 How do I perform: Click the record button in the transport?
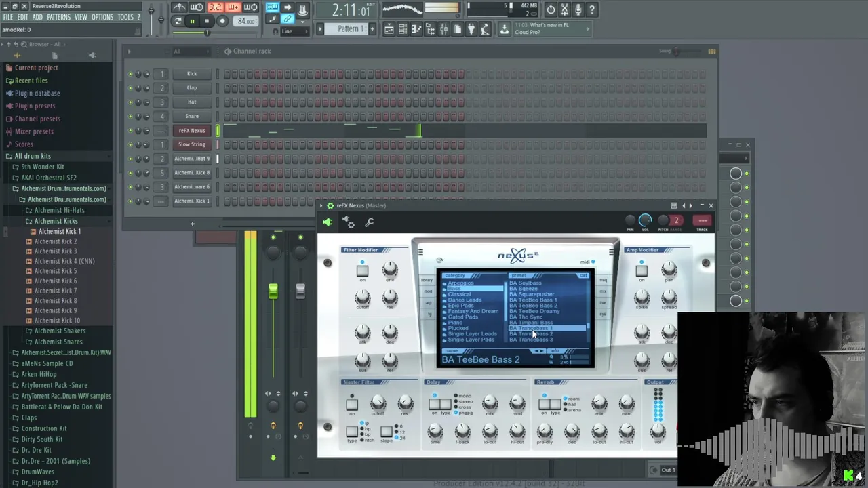pyautogui.click(x=222, y=21)
